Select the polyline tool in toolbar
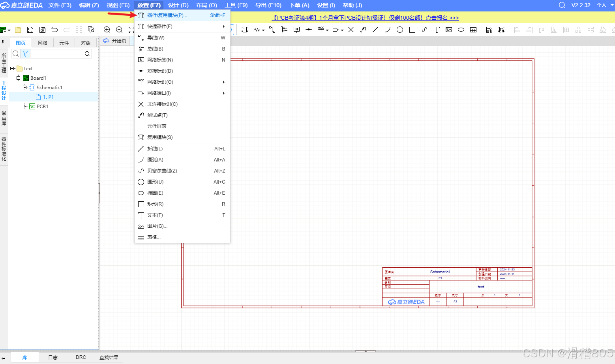This screenshot has width=615, height=364. click(x=375, y=30)
